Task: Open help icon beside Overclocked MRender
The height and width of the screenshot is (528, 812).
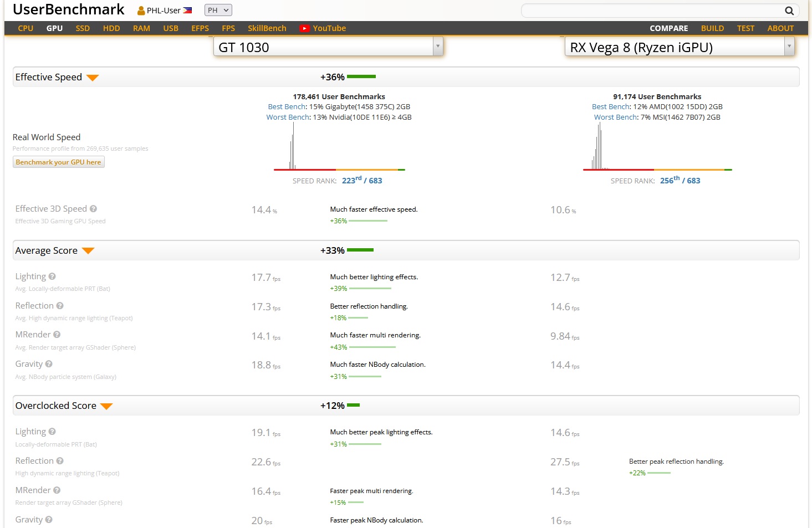Action: (x=57, y=490)
